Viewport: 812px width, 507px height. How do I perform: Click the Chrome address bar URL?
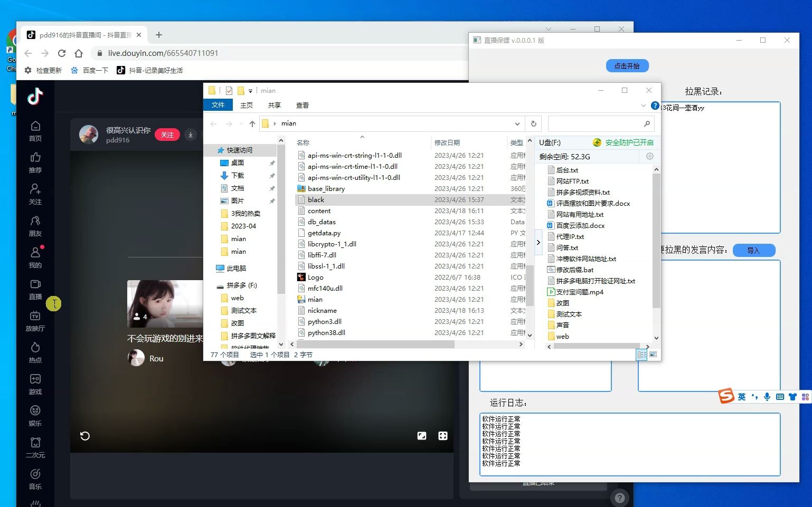click(163, 53)
